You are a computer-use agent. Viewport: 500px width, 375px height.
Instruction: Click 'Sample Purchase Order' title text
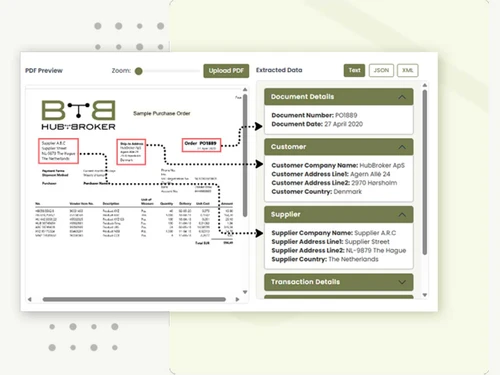point(162,113)
